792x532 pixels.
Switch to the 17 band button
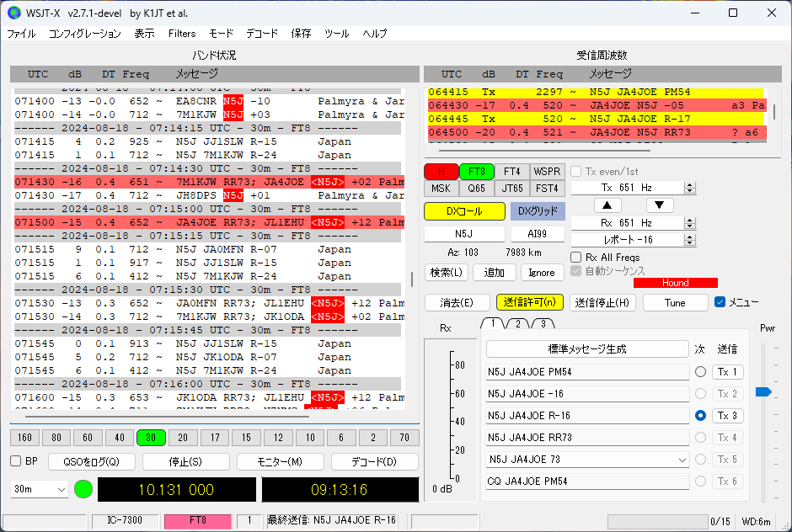[x=215, y=438]
